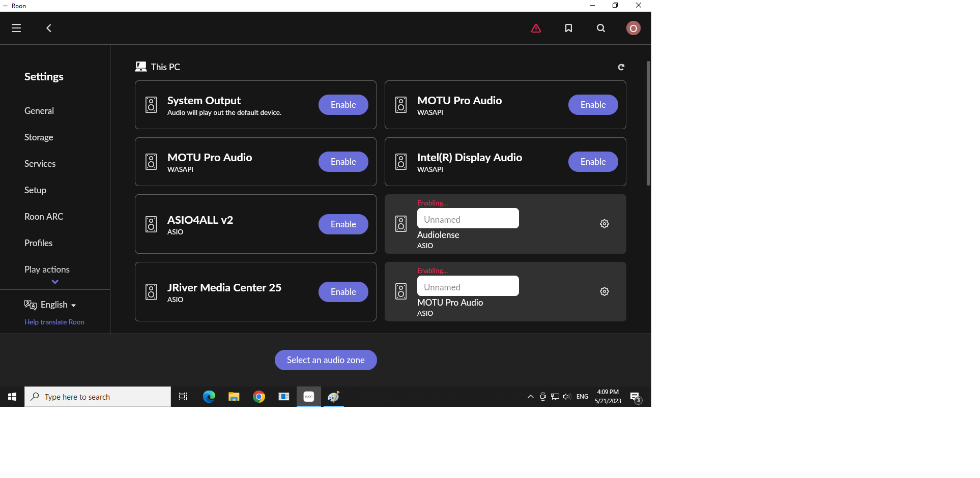
Task: Click the Windows taskbar search box
Action: [x=98, y=397]
